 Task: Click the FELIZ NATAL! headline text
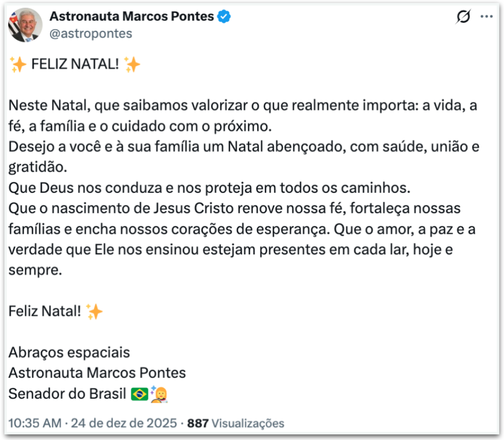75,65
